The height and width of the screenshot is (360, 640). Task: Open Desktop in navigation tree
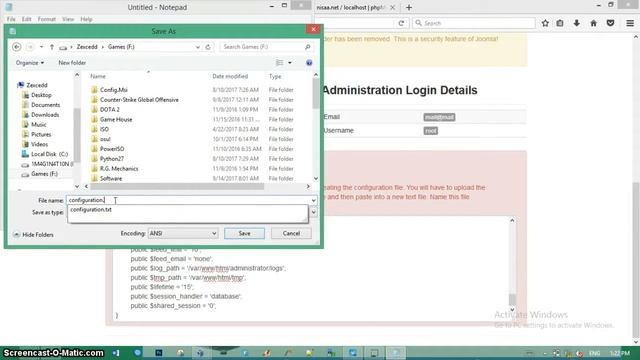(x=41, y=95)
